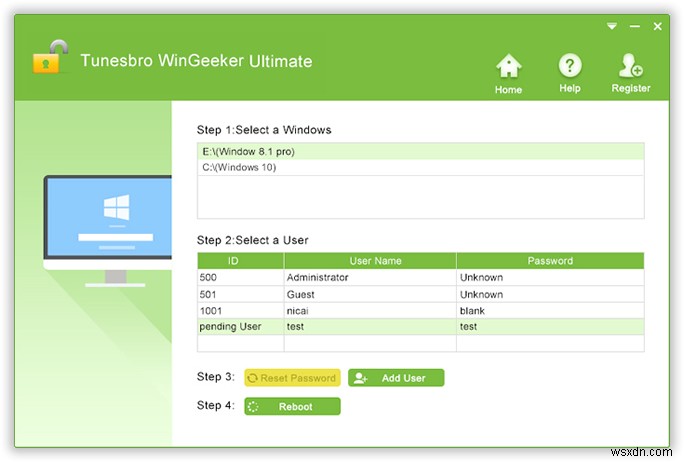Open the Home icon in header
The image size is (684, 462).
coord(508,66)
